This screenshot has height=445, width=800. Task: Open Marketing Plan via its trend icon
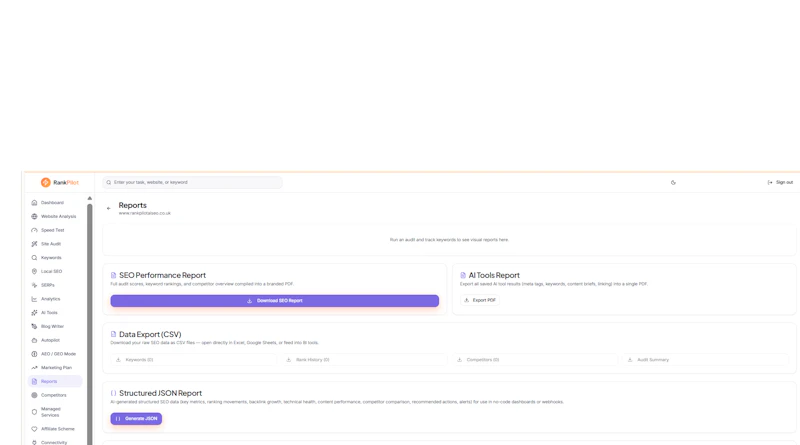[x=34, y=367]
